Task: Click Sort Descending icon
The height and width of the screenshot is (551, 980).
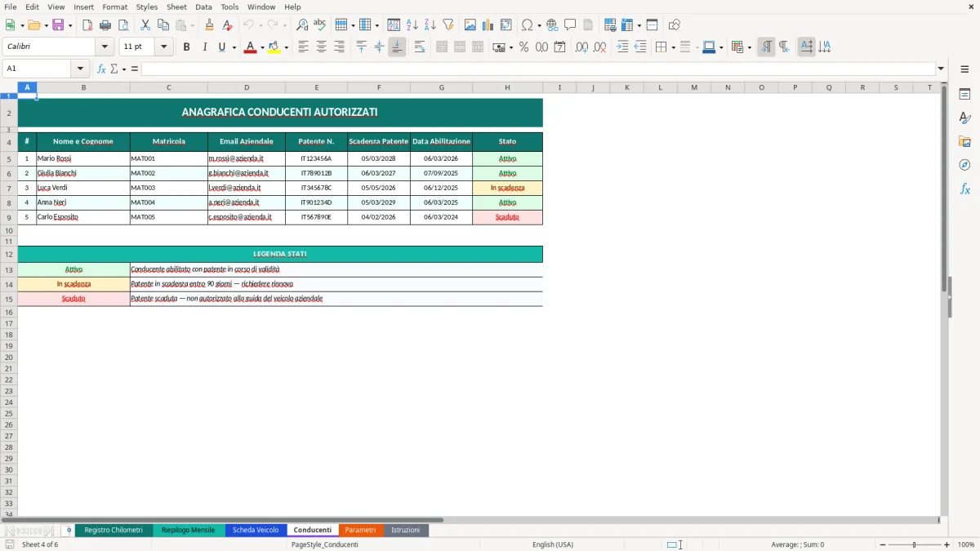Action: [430, 25]
